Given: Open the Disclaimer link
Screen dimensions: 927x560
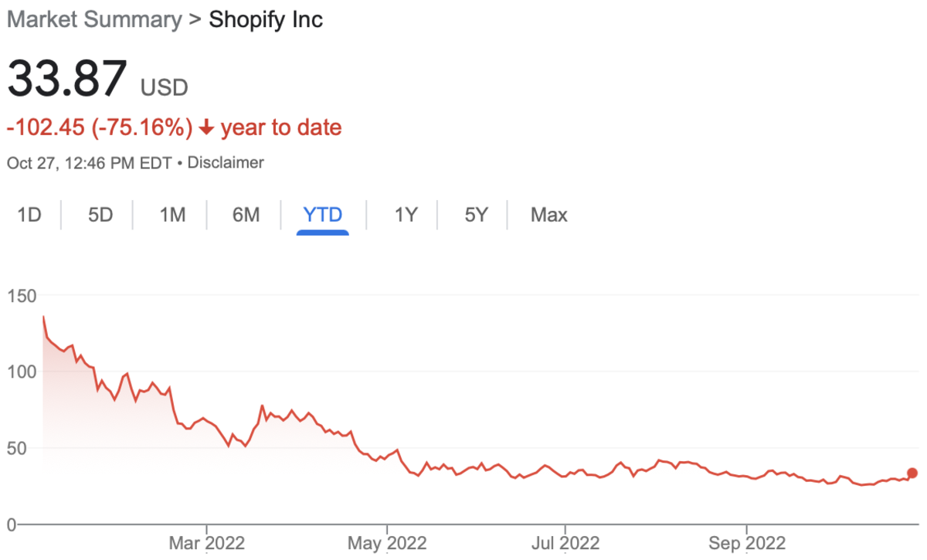Looking at the screenshot, I should [226, 163].
